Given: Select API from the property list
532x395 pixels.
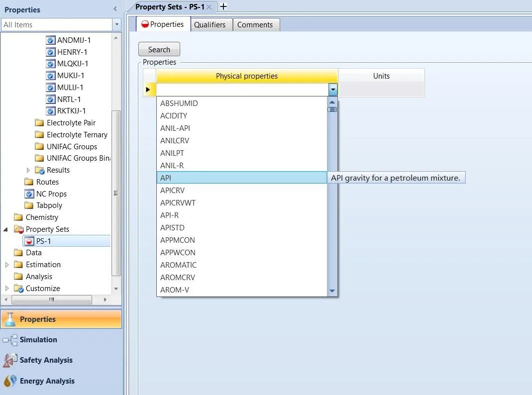Looking at the screenshot, I should click(241, 178).
